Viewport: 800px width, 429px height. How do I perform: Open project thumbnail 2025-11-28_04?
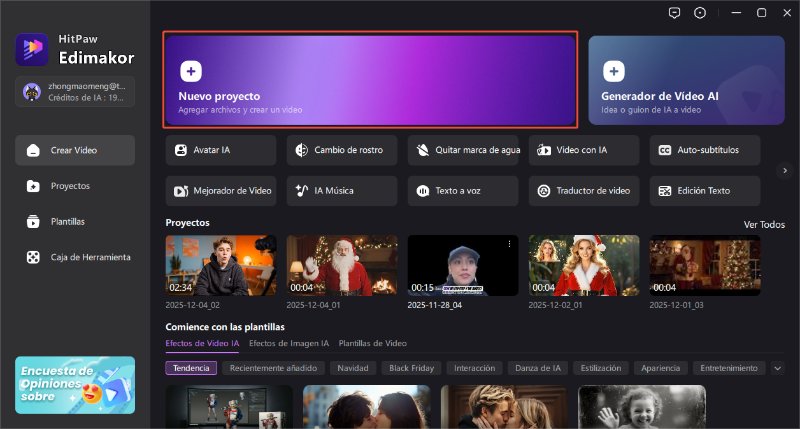click(463, 265)
